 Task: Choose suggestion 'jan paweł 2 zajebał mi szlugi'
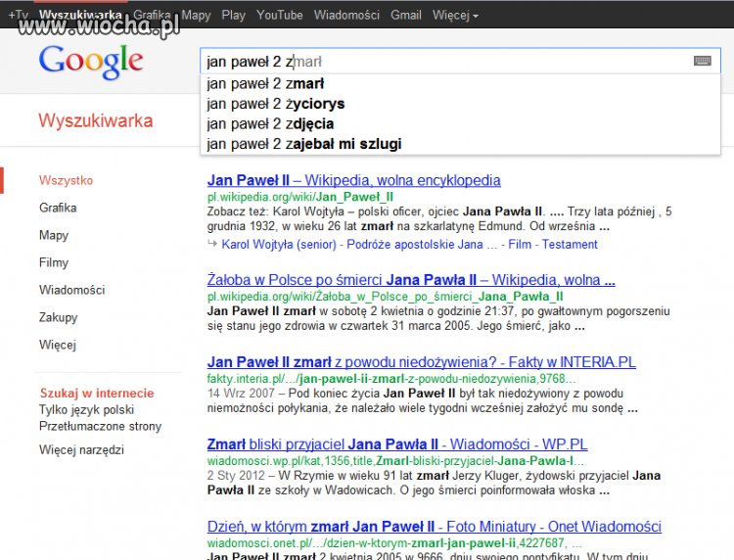point(460,144)
